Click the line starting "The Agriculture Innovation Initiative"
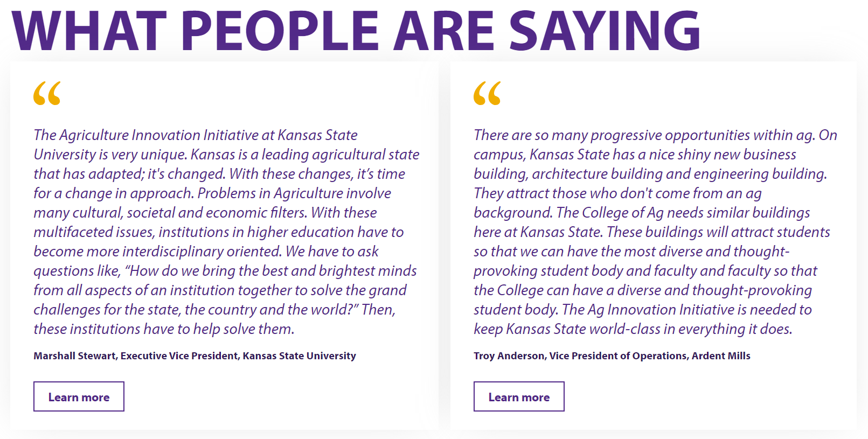Image resolution: width=868 pixels, height=439 pixels. coord(196,135)
